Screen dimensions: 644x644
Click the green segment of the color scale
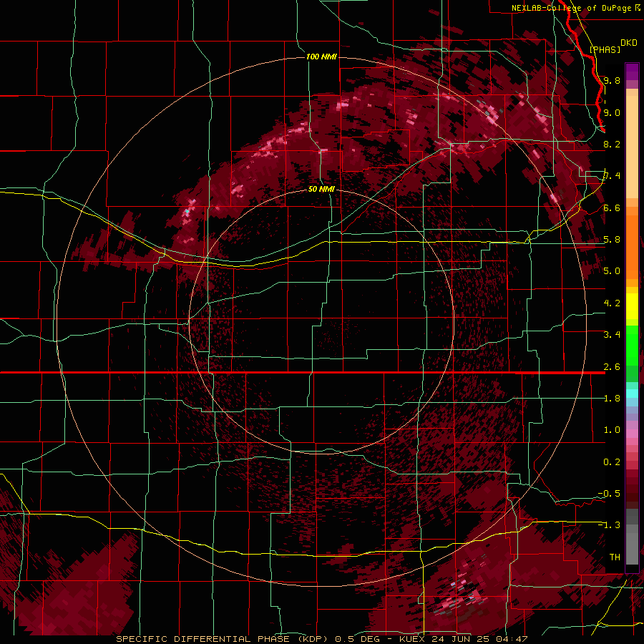point(632,346)
